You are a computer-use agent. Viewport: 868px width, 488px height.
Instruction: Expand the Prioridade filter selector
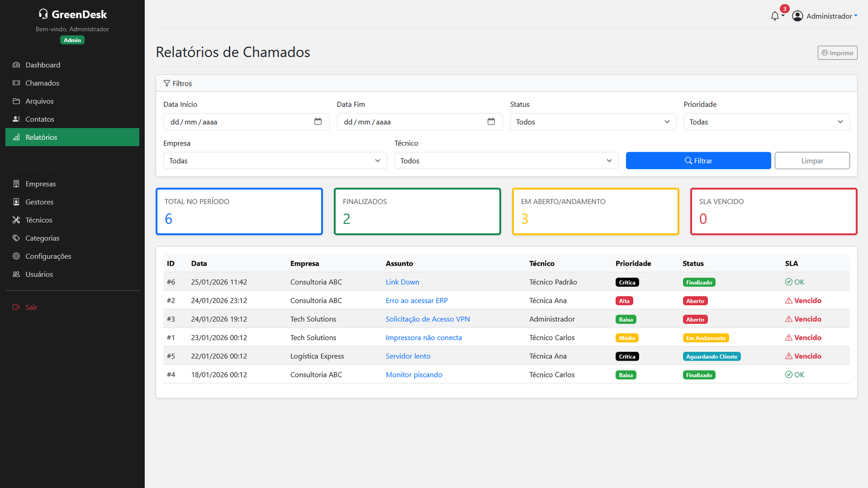pyautogui.click(x=766, y=121)
